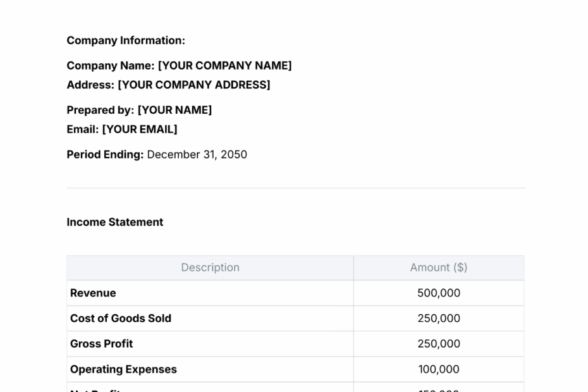Select the Amount ($) column header

click(x=438, y=267)
